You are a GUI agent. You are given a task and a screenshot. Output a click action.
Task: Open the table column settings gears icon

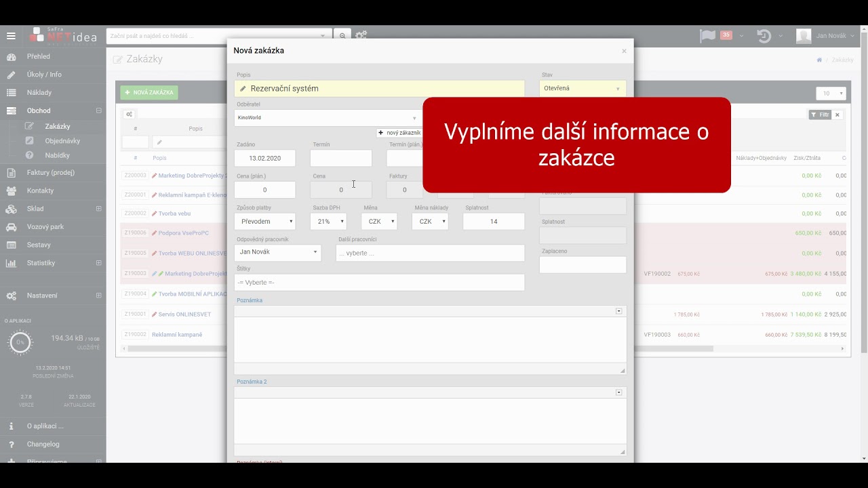pyautogui.click(x=129, y=115)
